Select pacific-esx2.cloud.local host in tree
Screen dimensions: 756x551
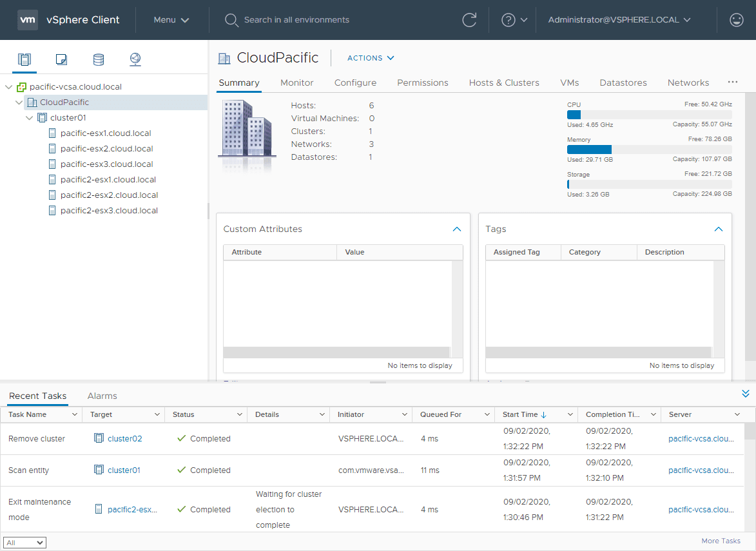click(x=106, y=149)
